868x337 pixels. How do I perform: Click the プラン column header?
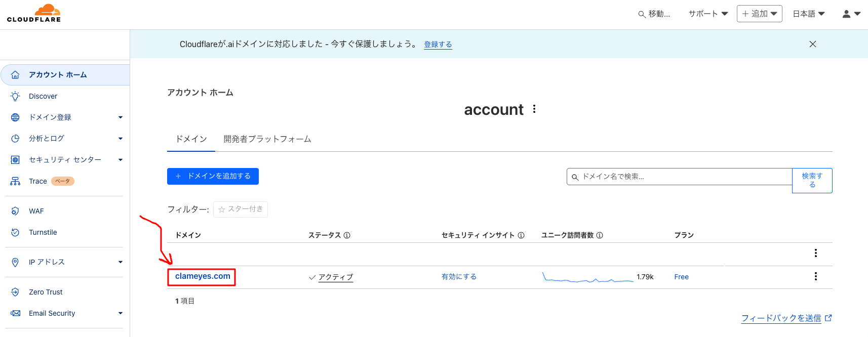tap(684, 235)
